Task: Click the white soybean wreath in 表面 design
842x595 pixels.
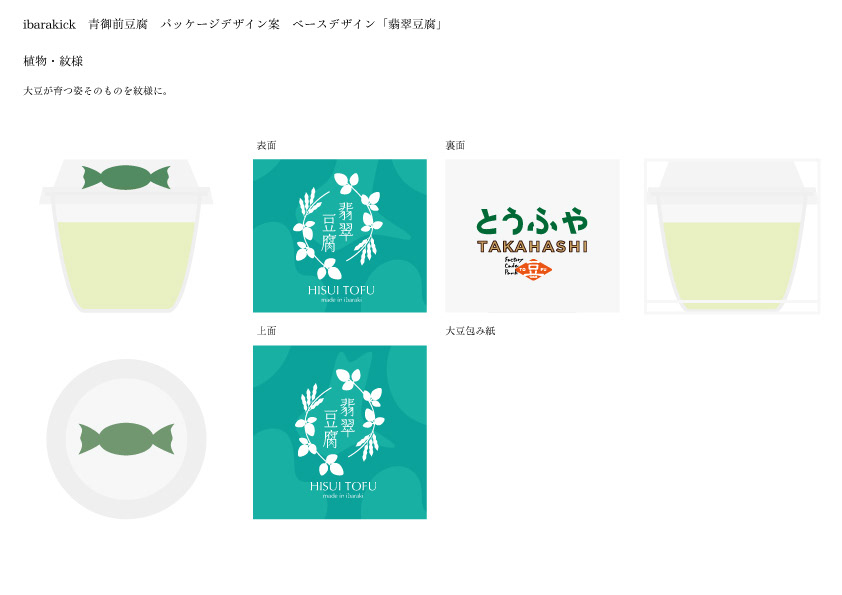Action: 338,225
